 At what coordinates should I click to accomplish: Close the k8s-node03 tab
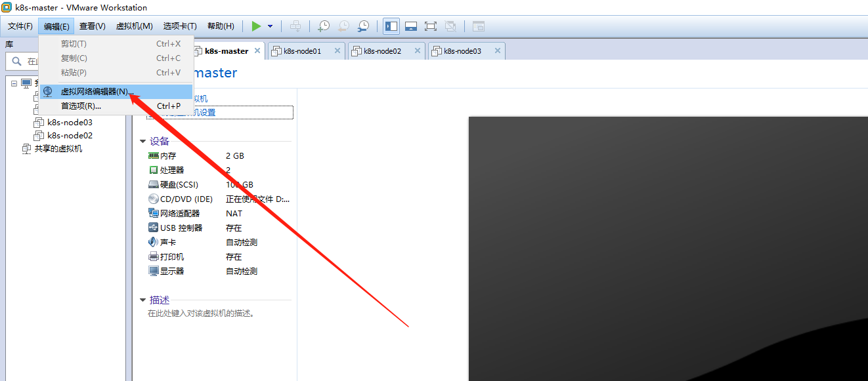(498, 50)
